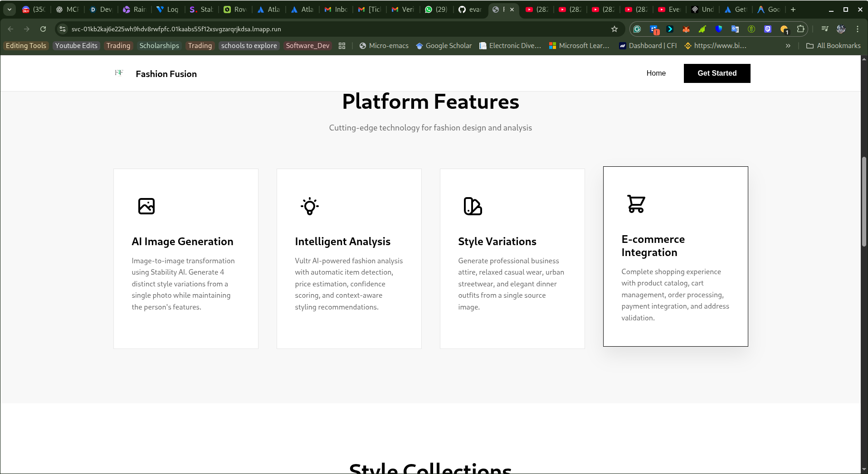Select the E-commerce Integration heading

(653, 246)
